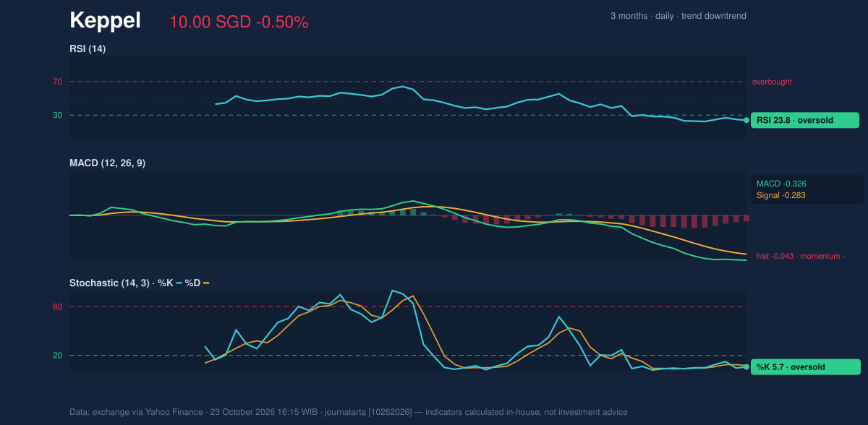This screenshot has width=868, height=425.
Task: Click the Keppel stock title
Action: (105, 21)
